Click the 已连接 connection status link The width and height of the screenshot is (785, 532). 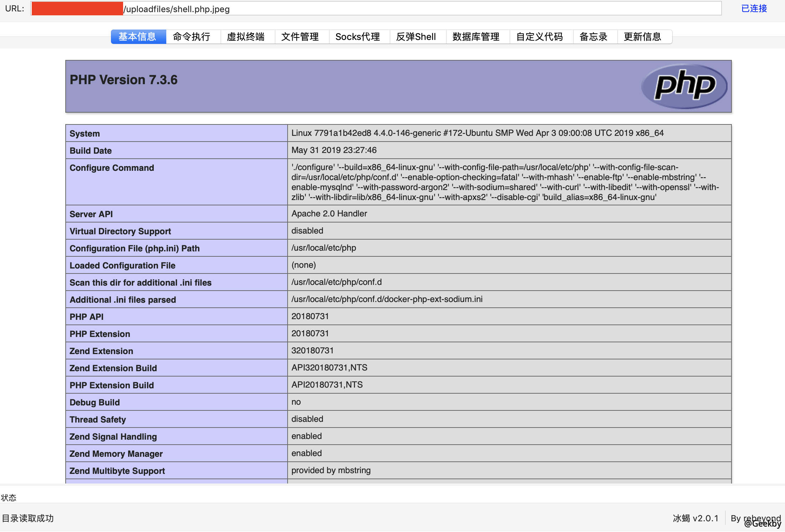click(754, 9)
